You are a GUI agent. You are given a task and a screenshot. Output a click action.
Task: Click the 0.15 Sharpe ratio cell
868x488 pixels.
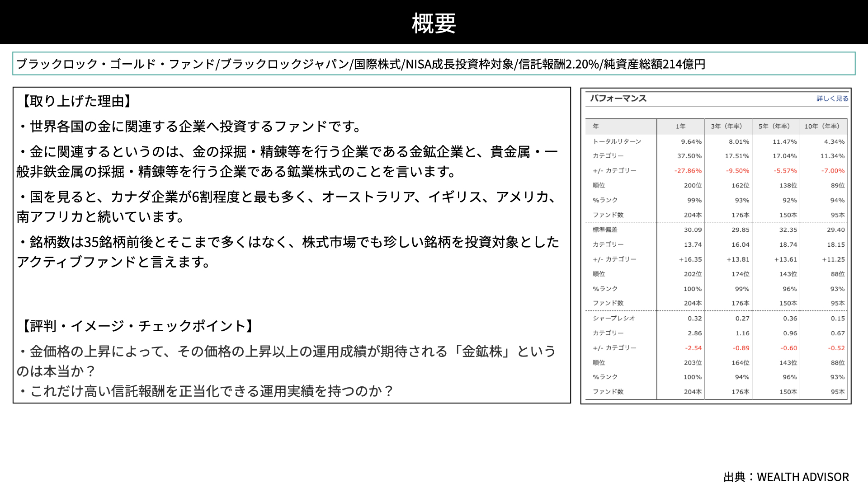[x=838, y=319]
